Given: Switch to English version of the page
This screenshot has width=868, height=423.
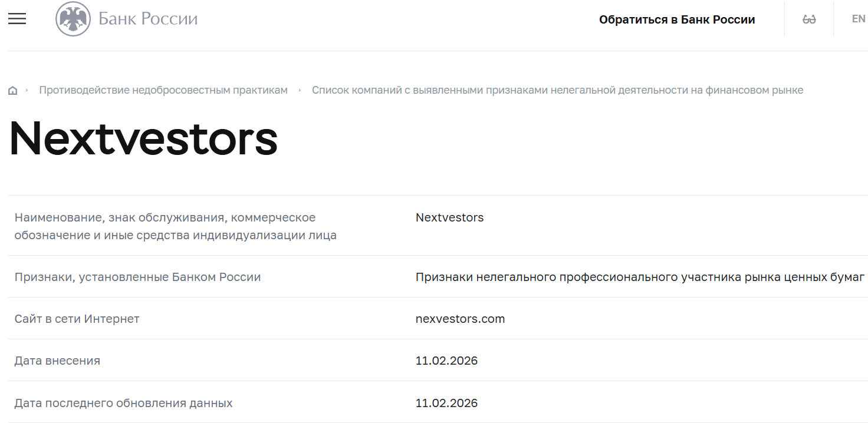Looking at the screenshot, I should pos(858,18).
